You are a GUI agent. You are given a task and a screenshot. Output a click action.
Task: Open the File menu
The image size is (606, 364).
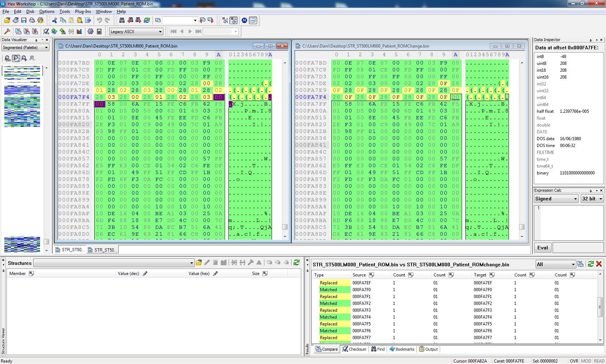tap(6, 12)
